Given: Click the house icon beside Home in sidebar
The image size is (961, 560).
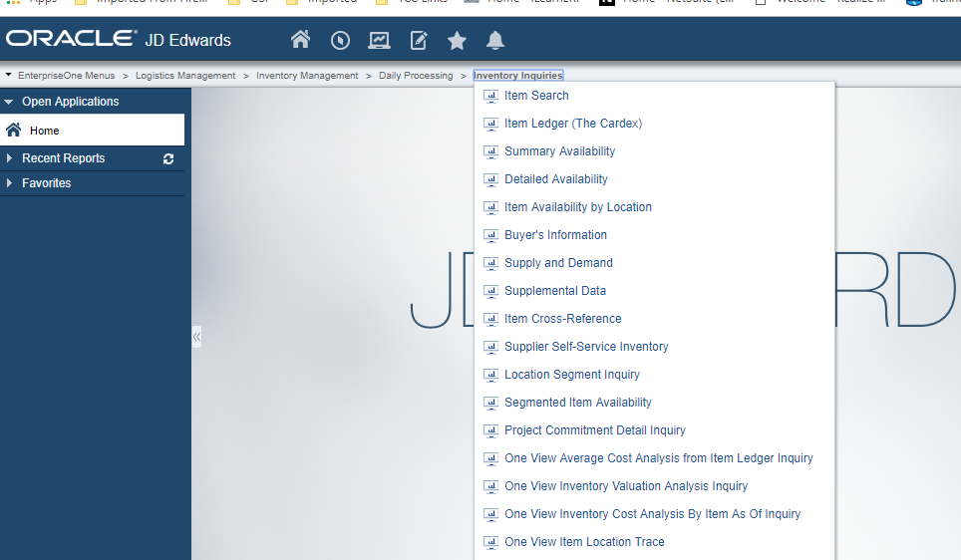Looking at the screenshot, I should click(x=14, y=130).
